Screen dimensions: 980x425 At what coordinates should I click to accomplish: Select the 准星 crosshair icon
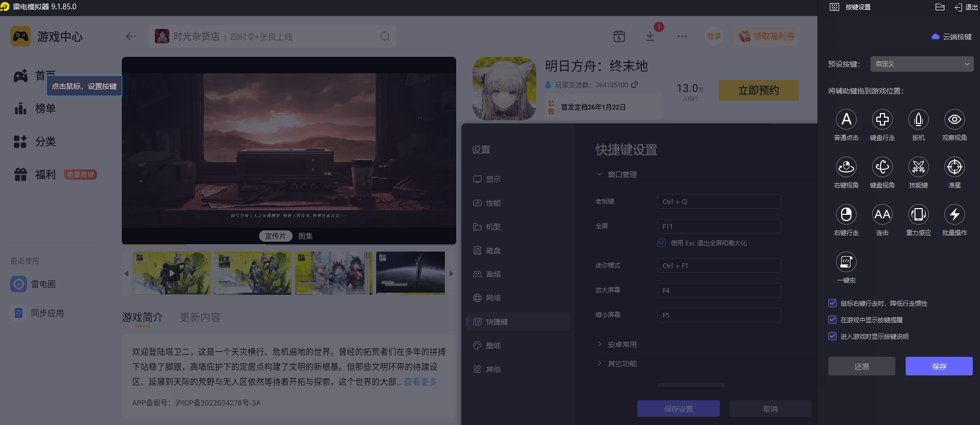[954, 167]
